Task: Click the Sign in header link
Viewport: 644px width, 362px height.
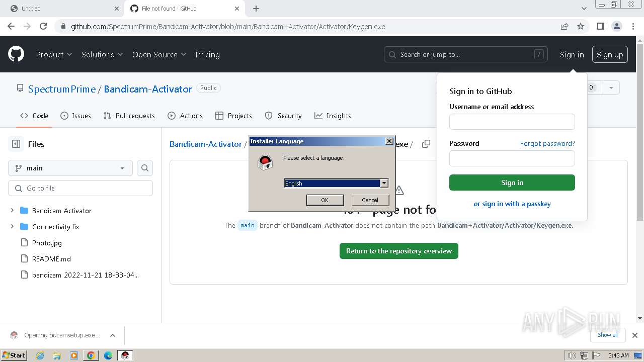Action: pos(572,54)
